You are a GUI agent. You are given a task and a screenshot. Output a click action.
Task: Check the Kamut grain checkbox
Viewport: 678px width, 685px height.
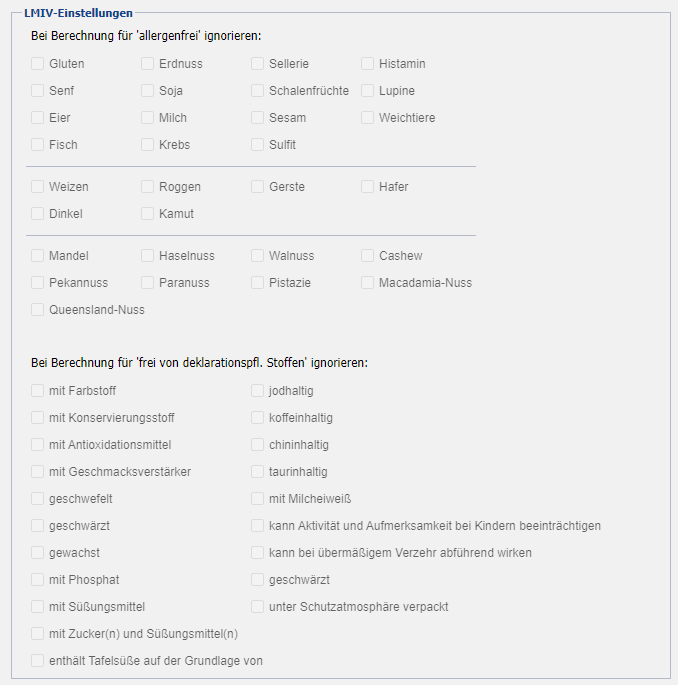pos(148,214)
